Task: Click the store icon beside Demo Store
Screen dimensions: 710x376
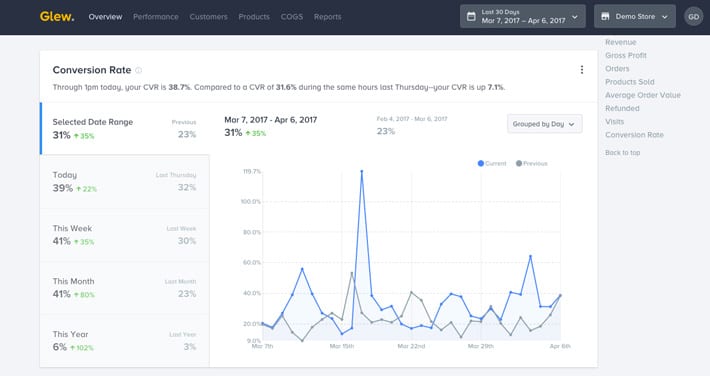Action: click(x=605, y=17)
